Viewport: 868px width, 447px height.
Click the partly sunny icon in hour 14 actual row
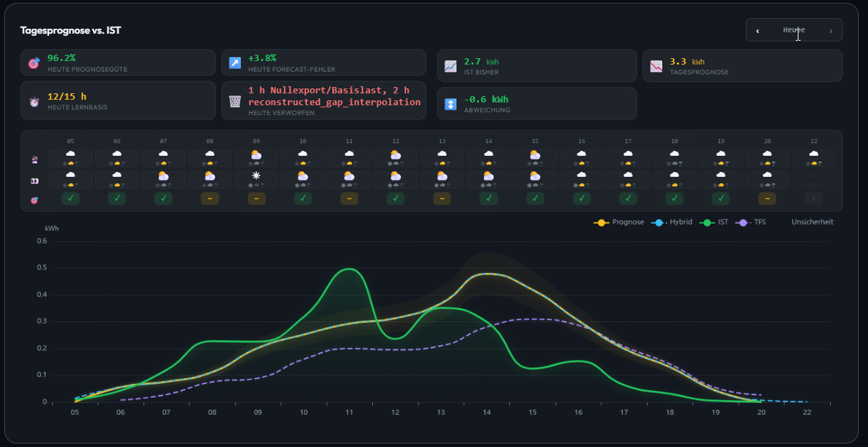click(489, 175)
